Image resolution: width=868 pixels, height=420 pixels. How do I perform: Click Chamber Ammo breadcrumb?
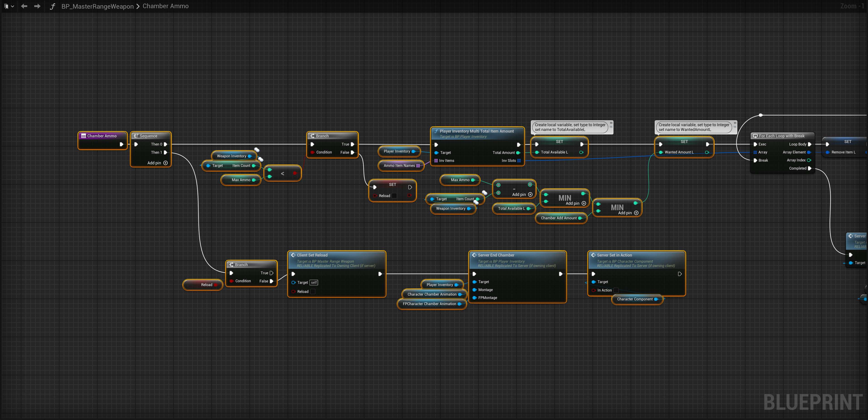coord(165,6)
